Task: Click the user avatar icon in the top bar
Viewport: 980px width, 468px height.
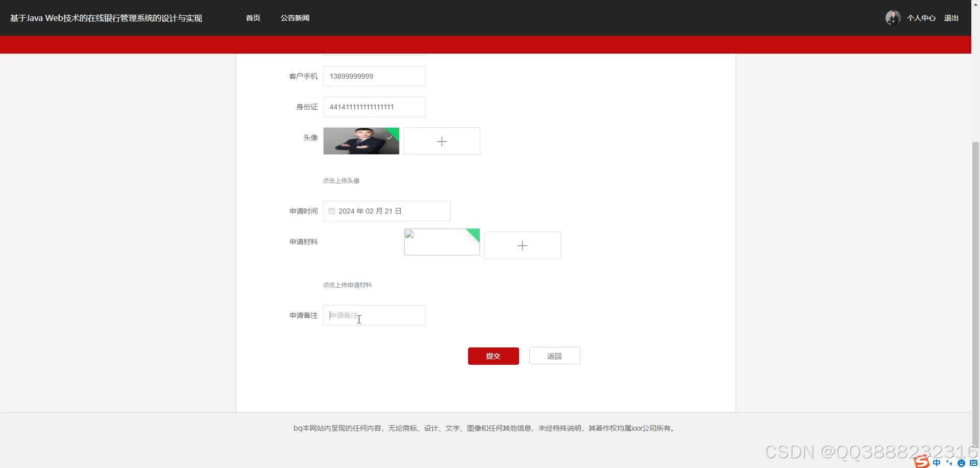Action: point(892,17)
